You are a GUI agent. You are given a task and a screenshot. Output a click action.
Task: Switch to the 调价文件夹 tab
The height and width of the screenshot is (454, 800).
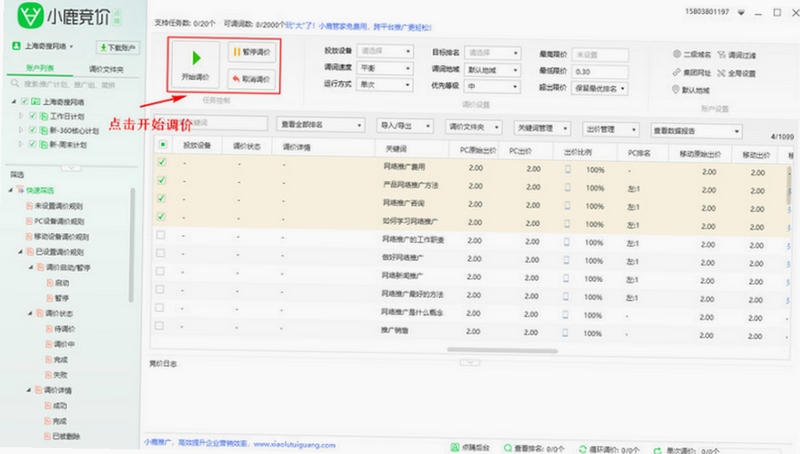(x=106, y=69)
